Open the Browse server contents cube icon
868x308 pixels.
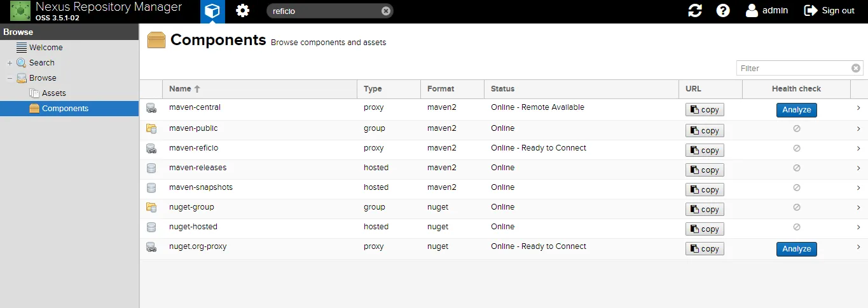(x=212, y=11)
